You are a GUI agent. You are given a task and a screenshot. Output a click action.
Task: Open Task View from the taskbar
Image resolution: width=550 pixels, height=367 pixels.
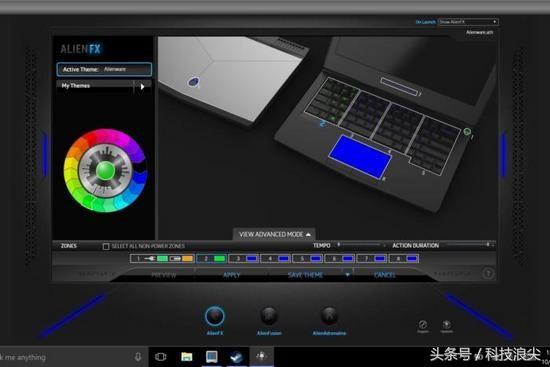(x=161, y=357)
